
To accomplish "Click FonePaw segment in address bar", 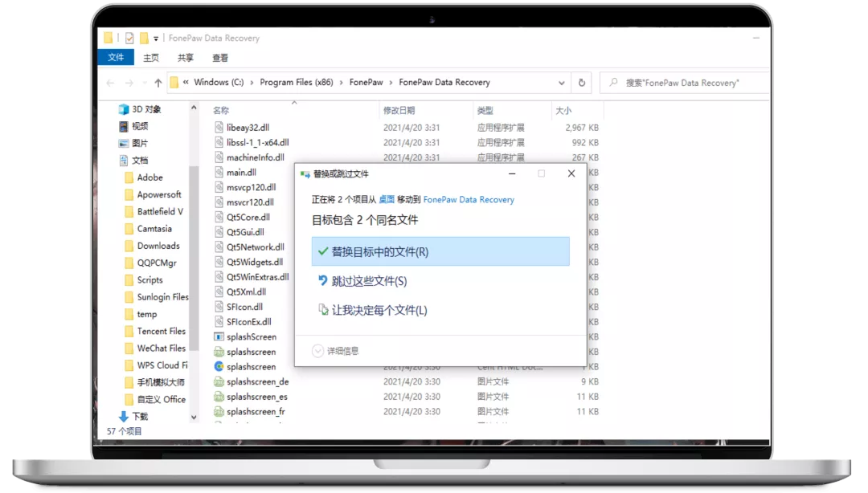I will tap(366, 83).
